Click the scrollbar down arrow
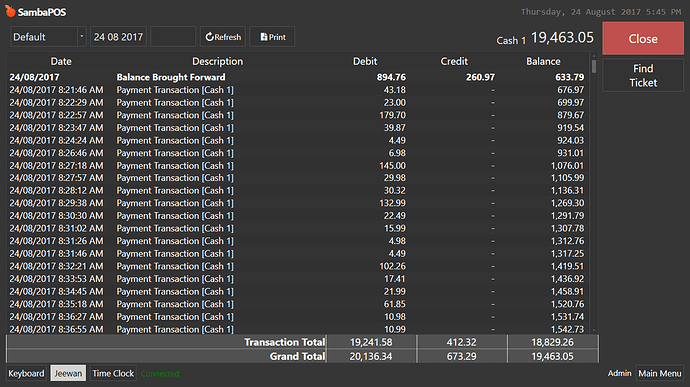 594,330
